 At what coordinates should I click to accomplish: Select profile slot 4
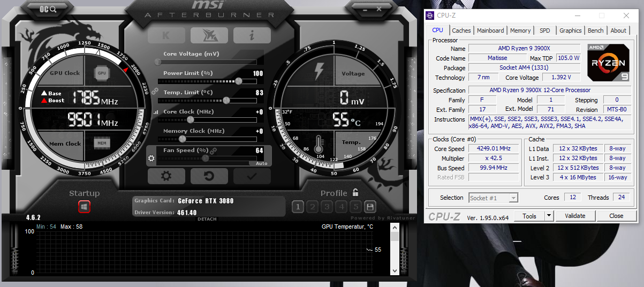point(341,207)
